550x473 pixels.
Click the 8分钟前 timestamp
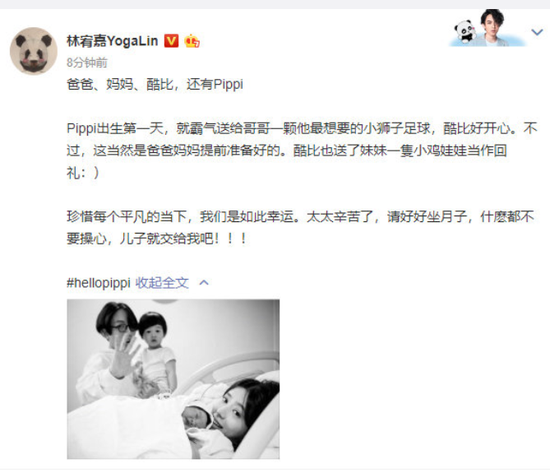point(87,63)
